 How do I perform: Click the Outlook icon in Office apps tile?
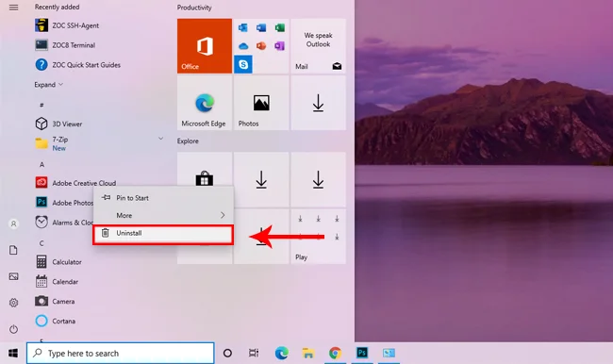[242, 27]
